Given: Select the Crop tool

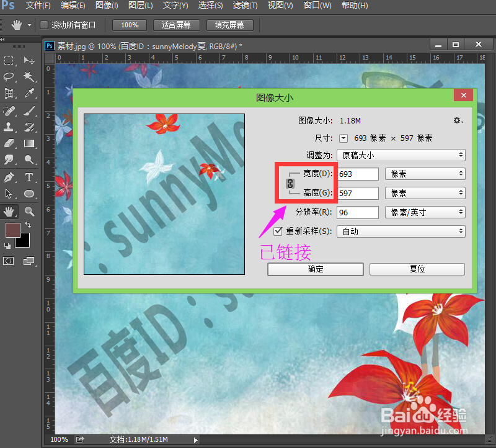Looking at the screenshot, I should pos(9,93).
